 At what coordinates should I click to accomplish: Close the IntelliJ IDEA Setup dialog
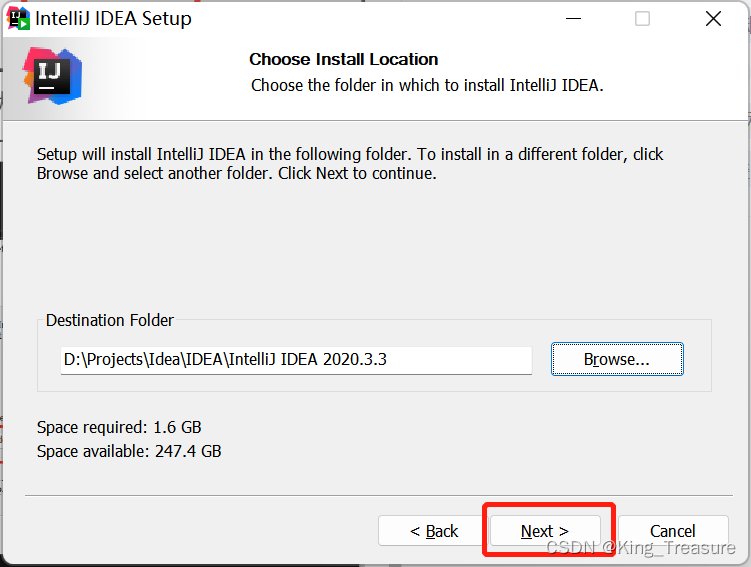pos(713,19)
